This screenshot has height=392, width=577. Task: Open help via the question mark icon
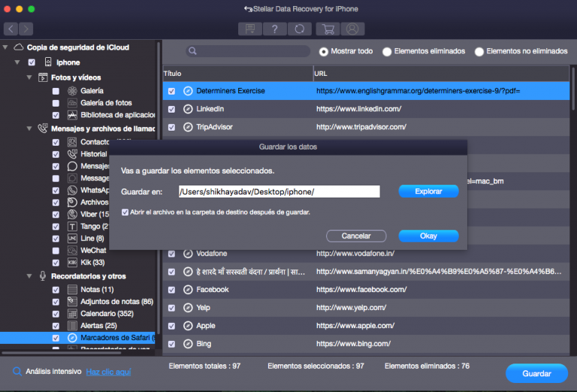tap(275, 29)
